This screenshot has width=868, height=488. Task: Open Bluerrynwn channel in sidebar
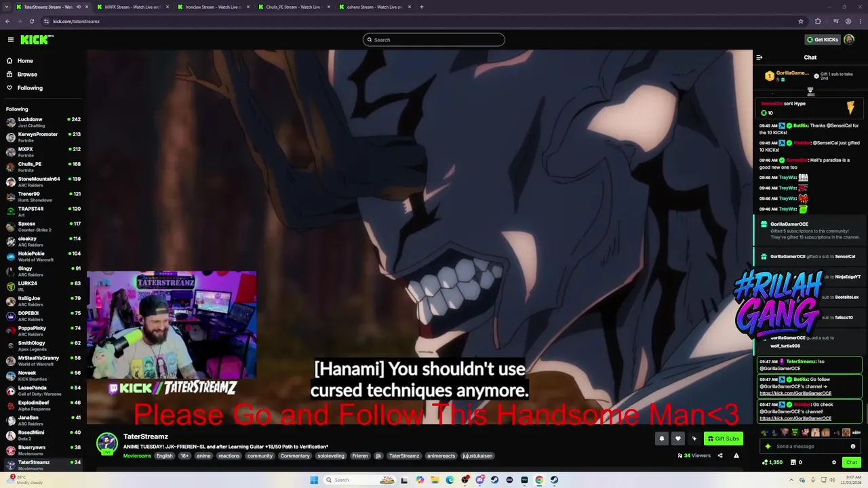point(42,450)
